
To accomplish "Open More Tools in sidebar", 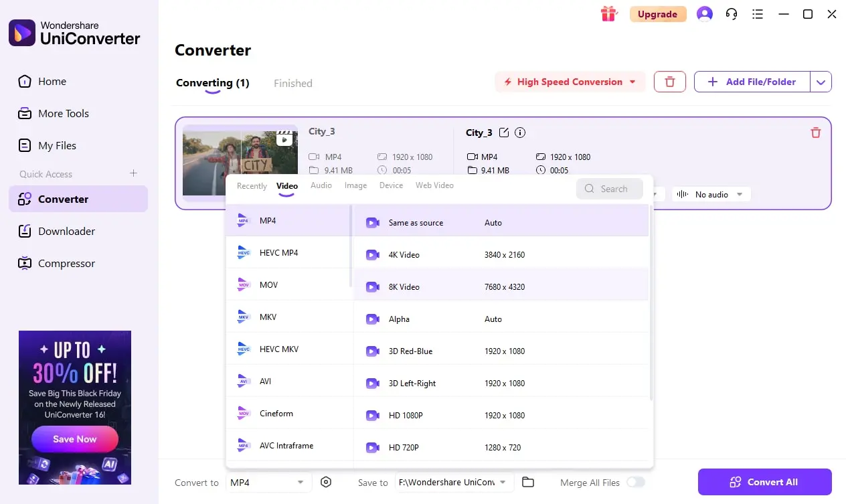I will point(78,114).
